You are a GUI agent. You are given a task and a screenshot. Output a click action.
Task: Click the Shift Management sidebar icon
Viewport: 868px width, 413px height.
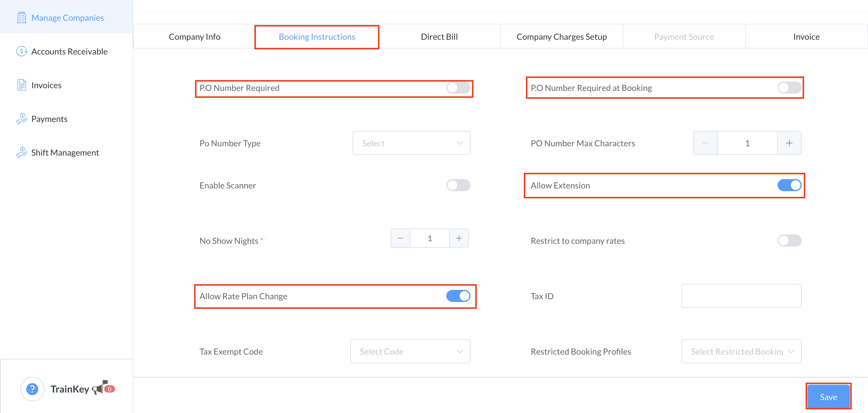[x=22, y=153]
